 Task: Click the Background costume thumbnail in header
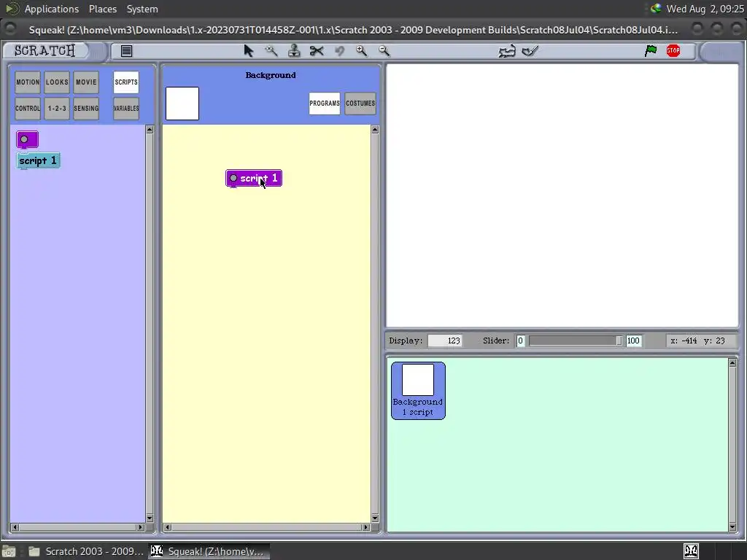coord(182,104)
